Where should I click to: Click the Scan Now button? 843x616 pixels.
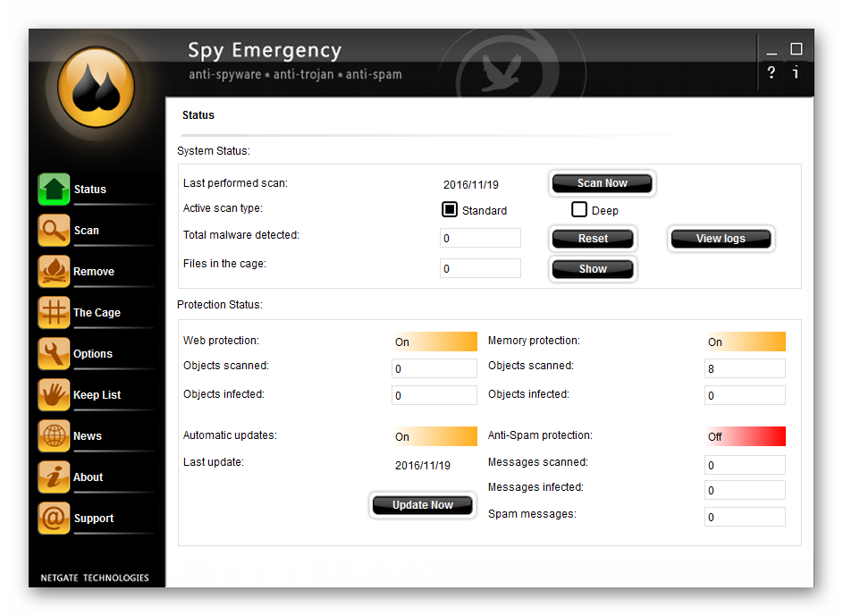[x=603, y=182]
